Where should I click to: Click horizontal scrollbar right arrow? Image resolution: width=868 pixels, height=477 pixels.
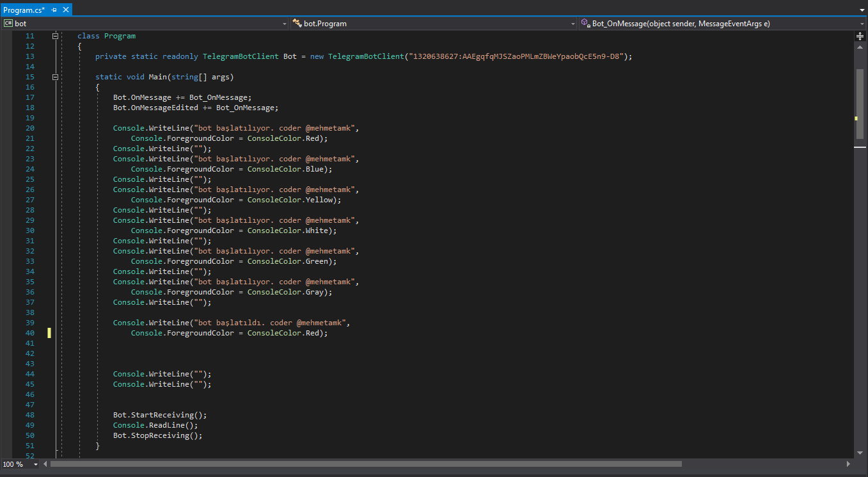point(848,464)
